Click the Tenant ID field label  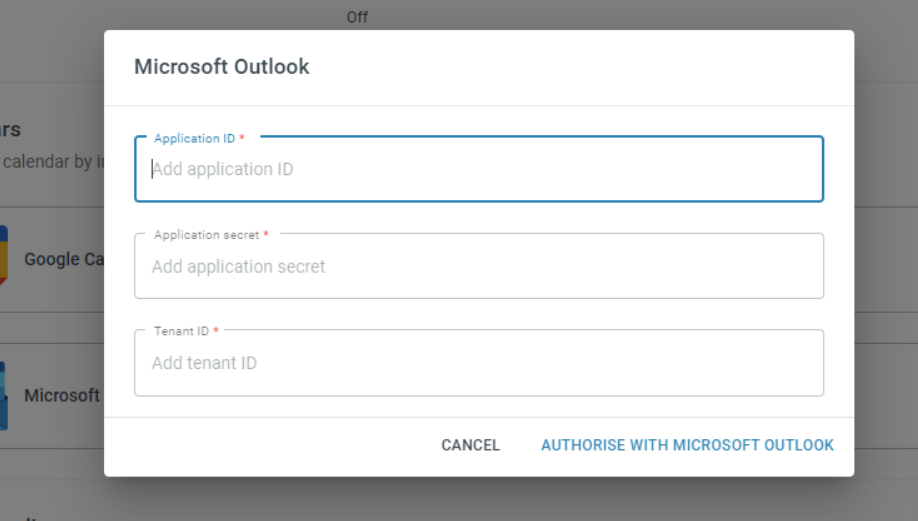[x=181, y=331]
